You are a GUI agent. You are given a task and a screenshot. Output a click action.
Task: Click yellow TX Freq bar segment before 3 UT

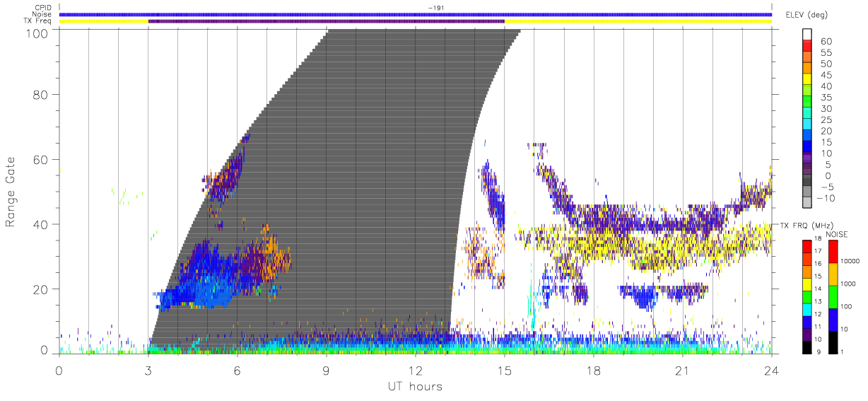tap(104, 21)
